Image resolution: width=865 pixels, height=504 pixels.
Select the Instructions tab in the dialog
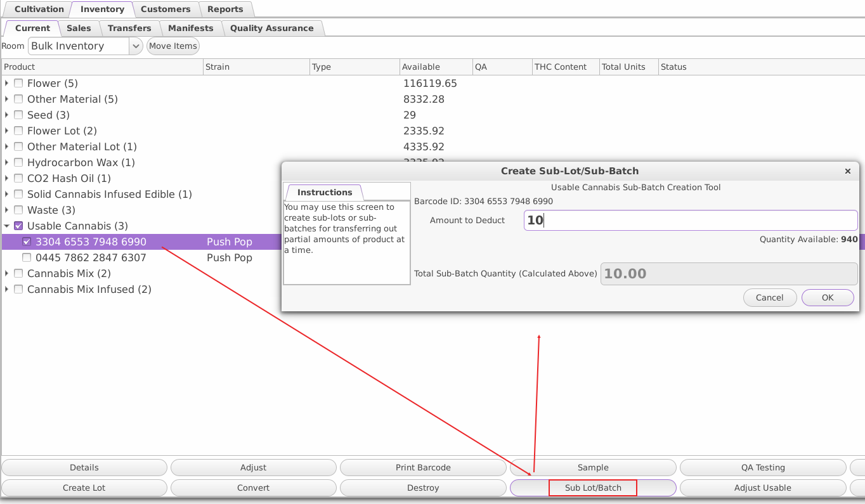pos(324,192)
